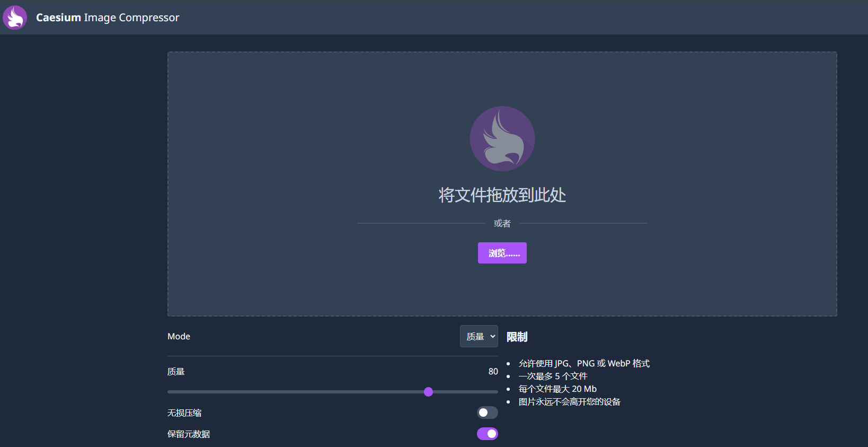Screen dimensions: 868x447
Task: Click the quality value 80
Action: 493,371
